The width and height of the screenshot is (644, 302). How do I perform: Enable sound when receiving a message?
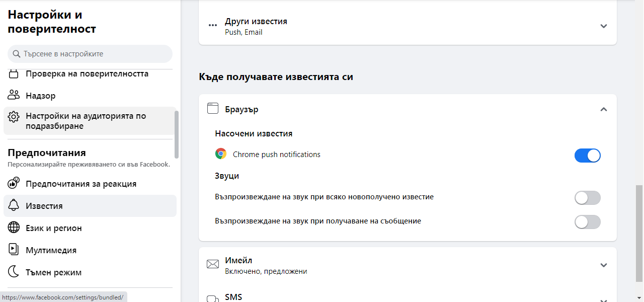[587, 222]
